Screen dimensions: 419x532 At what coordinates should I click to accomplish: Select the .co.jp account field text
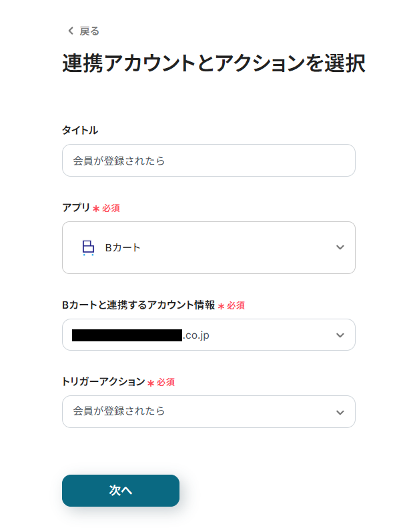click(196, 335)
